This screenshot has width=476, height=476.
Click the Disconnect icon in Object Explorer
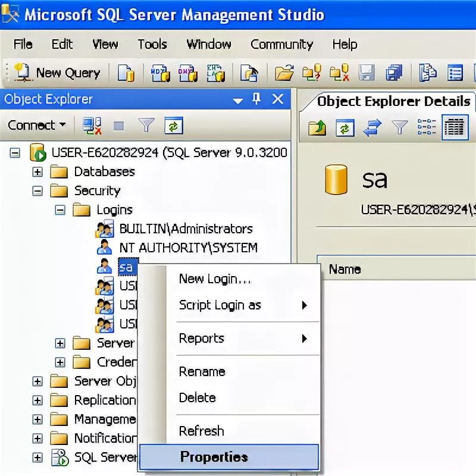(x=92, y=126)
